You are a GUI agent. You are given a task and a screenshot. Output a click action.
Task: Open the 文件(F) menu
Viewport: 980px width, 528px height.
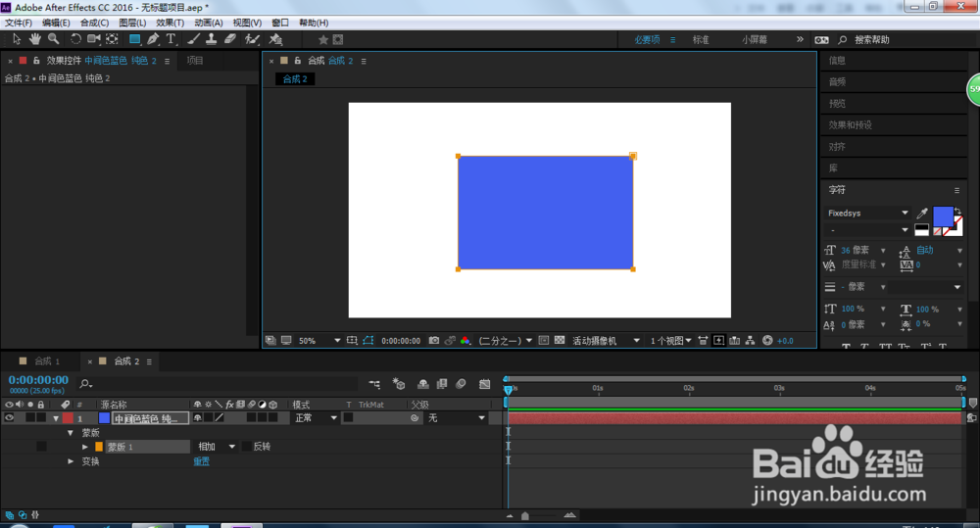[18, 23]
